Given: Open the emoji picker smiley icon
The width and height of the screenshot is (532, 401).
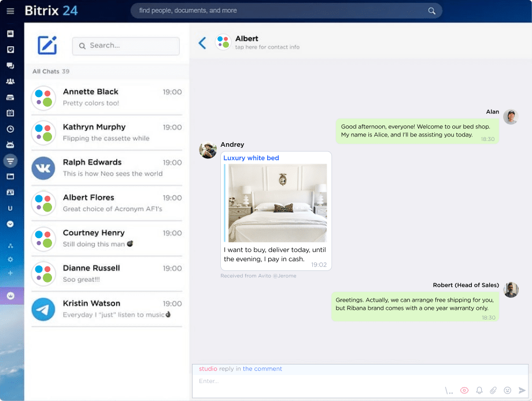Looking at the screenshot, I should click(x=508, y=391).
